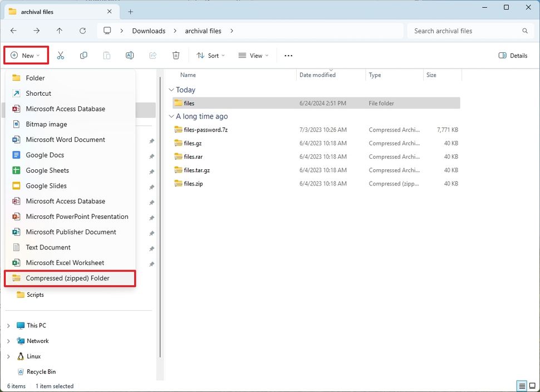The image size is (540, 392).
Task: Click inside the Search archival files box
Action: (x=469, y=31)
